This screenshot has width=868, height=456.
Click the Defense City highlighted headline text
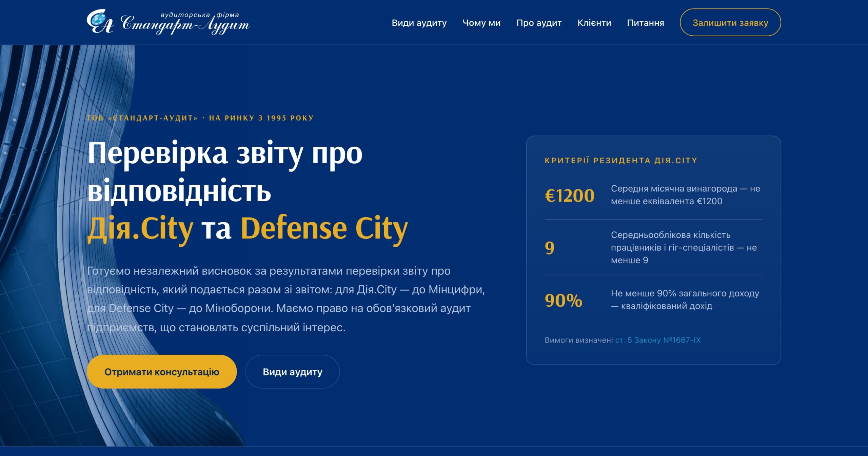(x=324, y=229)
